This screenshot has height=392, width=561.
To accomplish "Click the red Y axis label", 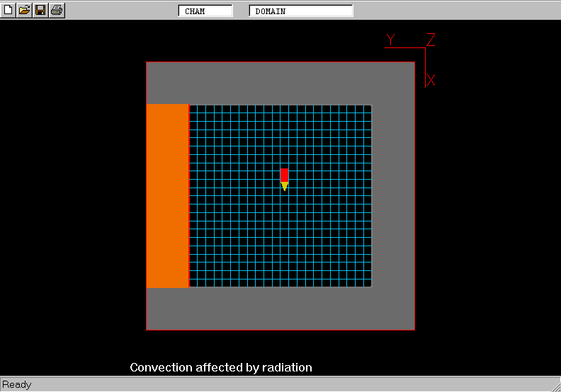I will (x=390, y=39).
